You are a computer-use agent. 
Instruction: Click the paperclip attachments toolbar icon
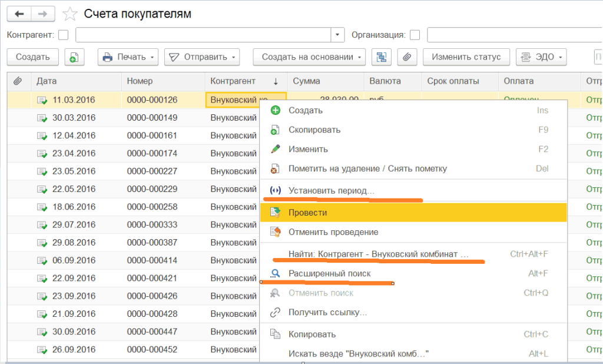[x=406, y=57]
